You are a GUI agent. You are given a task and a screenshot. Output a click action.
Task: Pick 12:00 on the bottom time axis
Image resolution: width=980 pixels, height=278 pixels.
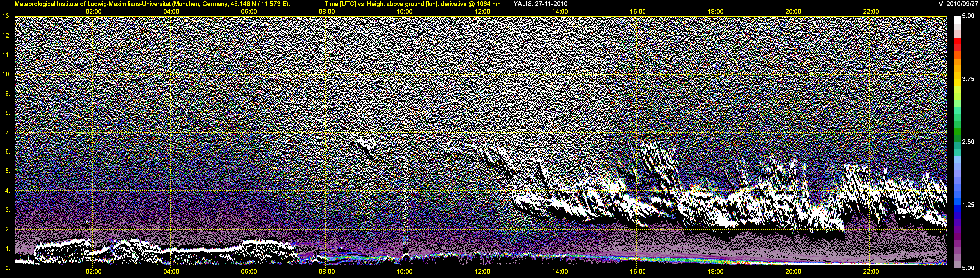[x=482, y=272]
